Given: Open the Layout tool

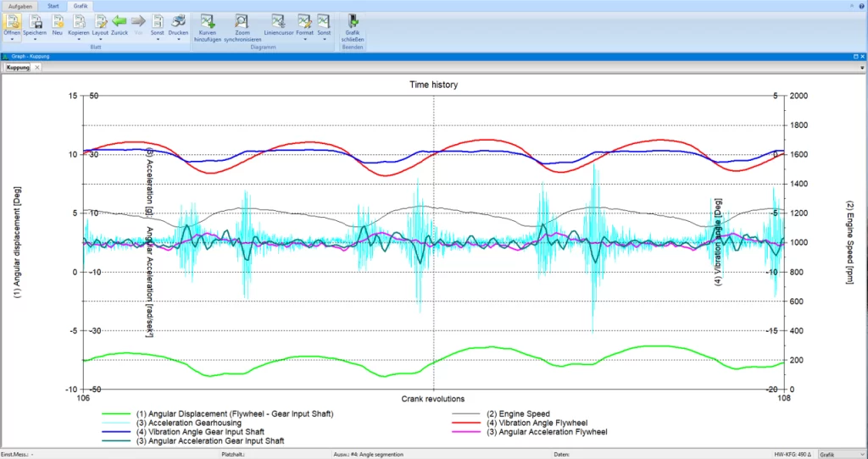Looking at the screenshot, I should (100, 20).
